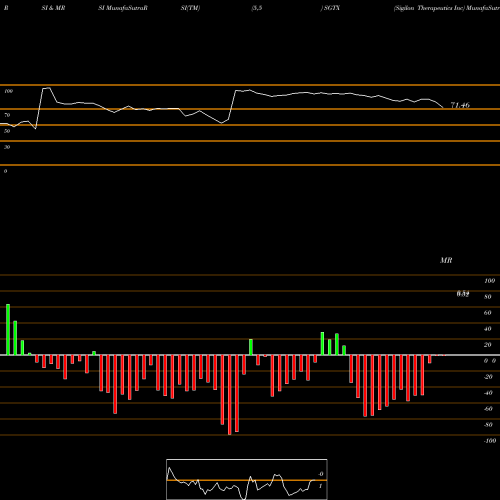500x500 pixels.
Task: Click MR axis label "-20"
Action: [488, 377]
